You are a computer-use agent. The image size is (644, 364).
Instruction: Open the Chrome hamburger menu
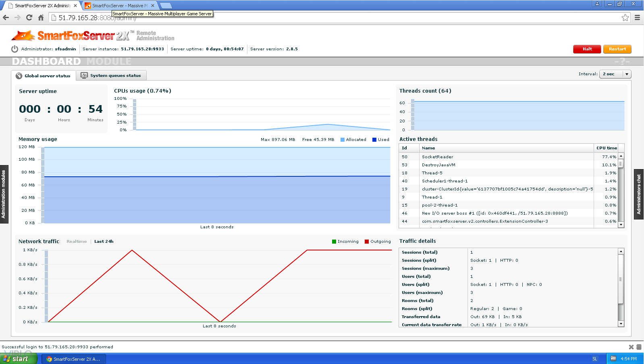click(x=637, y=17)
